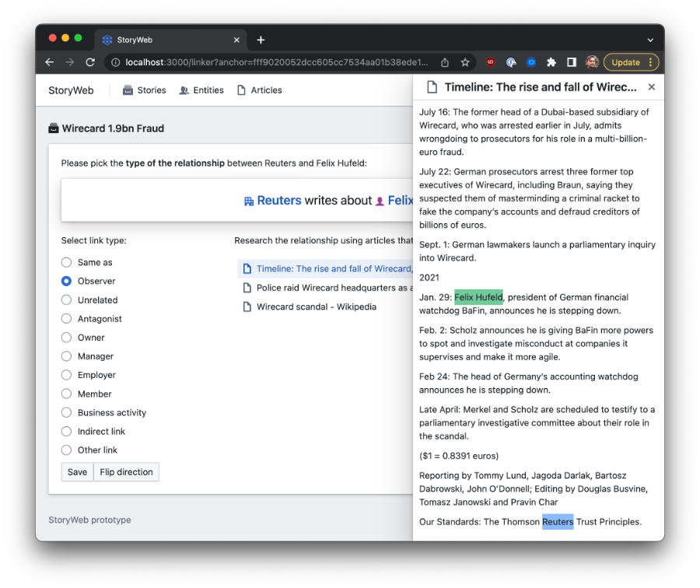Open a new browser tab
The height and width of the screenshot is (588, 700).
coord(261,40)
